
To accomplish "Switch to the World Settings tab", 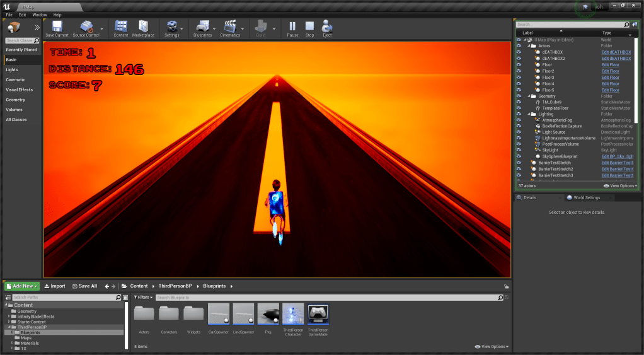I will point(586,197).
